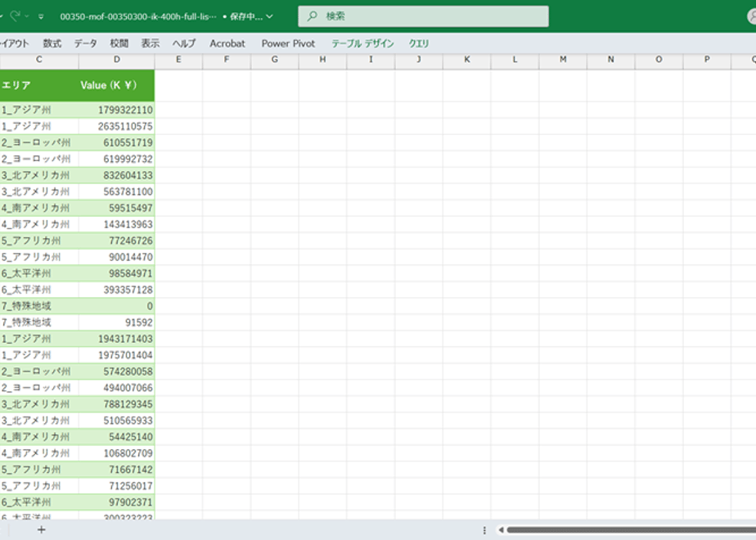This screenshot has height=540, width=756.
Task: Select cell with value 2635110575
Action: coord(117,126)
